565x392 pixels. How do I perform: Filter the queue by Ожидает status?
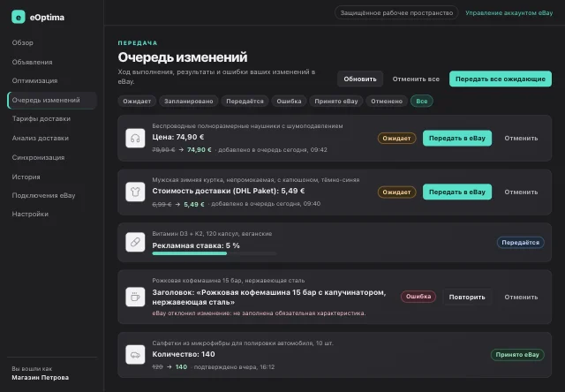[x=137, y=102]
